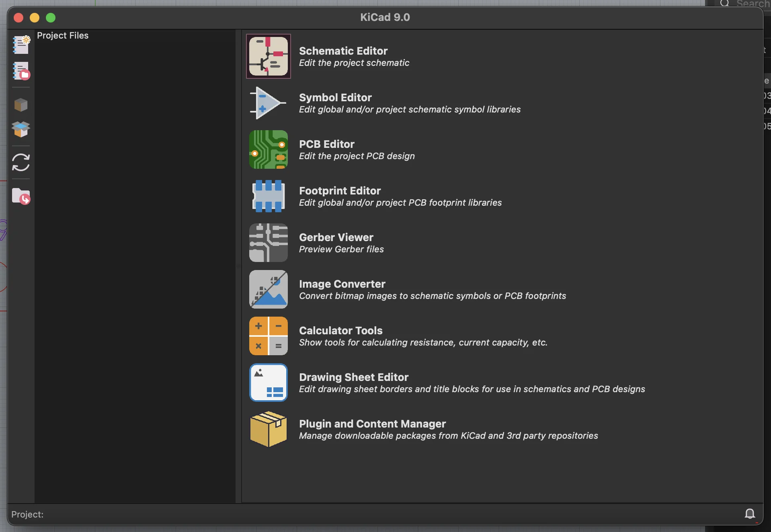Screen dimensions: 771x532
Task: Open the Footprint Editor icon
Action: 269,196
